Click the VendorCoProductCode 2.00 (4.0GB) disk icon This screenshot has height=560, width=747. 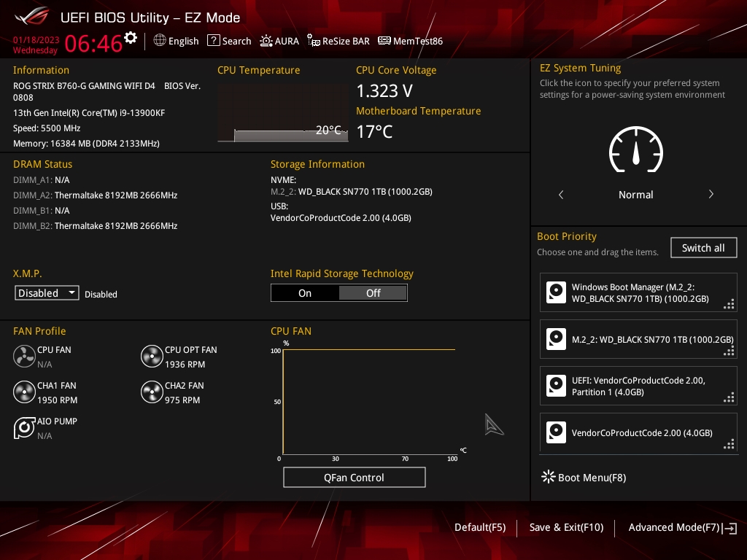coord(556,432)
